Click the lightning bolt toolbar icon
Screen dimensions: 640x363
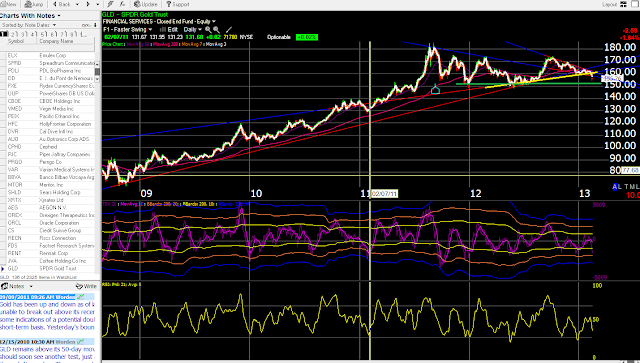coord(110,4)
